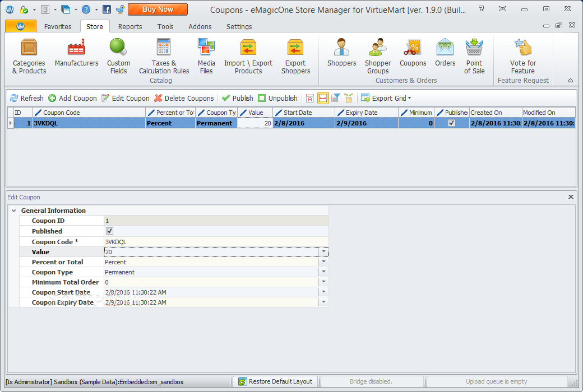
Task: Click the grouping icon right of the filter funnel
Action: tap(348, 98)
